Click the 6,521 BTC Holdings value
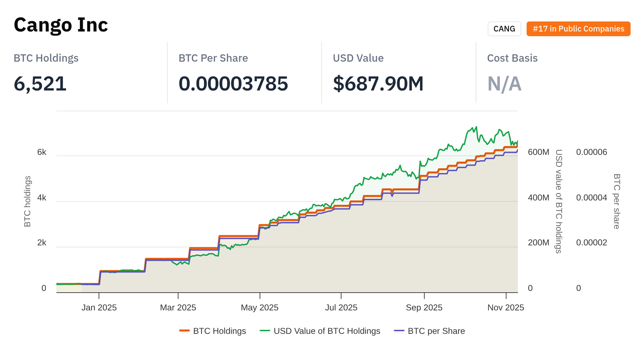 [40, 83]
